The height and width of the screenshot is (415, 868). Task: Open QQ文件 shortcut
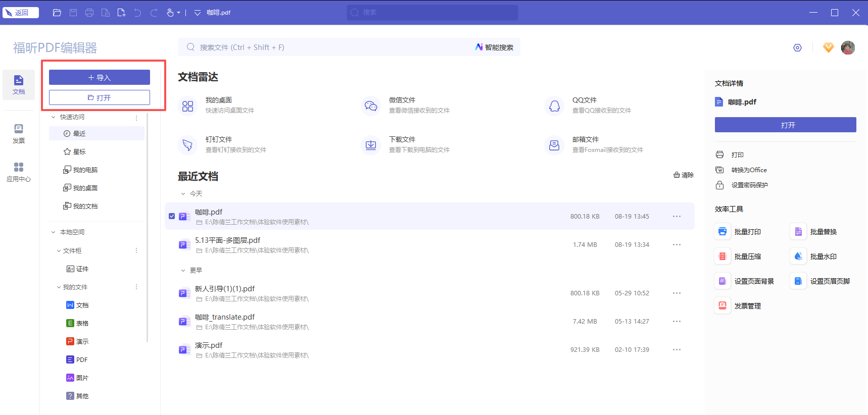(x=588, y=105)
